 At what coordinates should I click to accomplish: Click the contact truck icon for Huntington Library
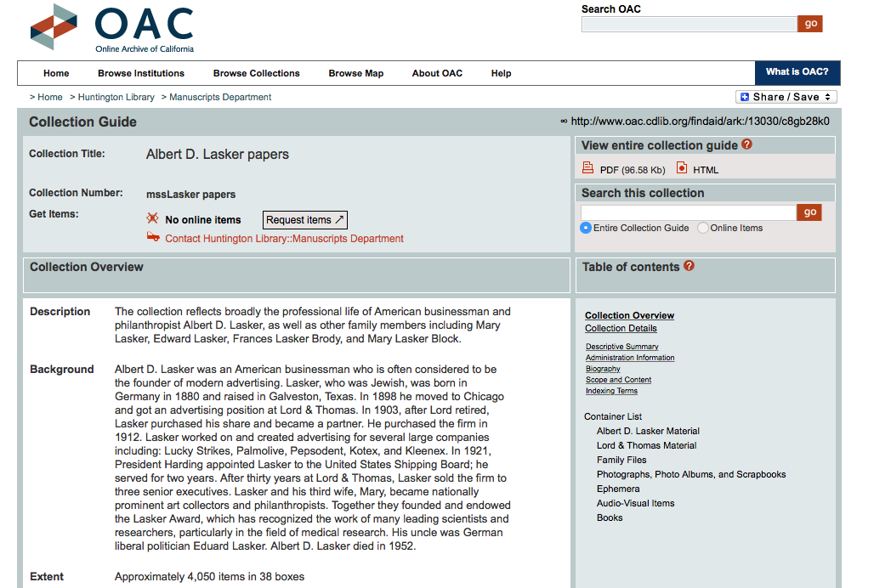click(x=153, y=238)
